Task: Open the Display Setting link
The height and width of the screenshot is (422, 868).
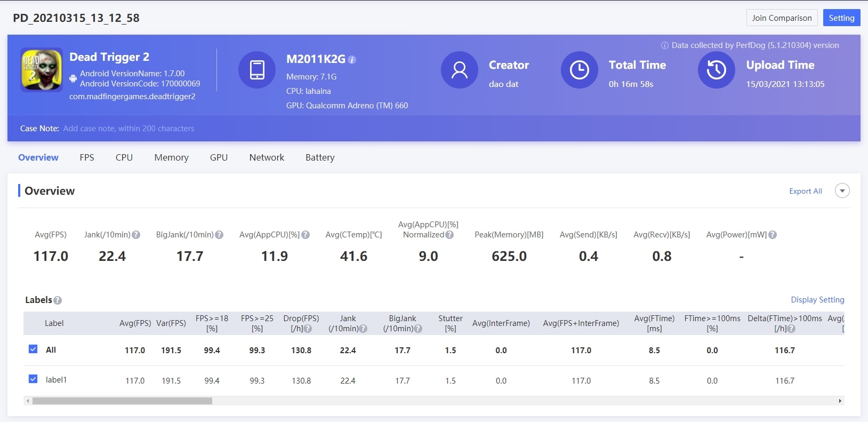Action: pyautogui.click(x=817, y=300)
